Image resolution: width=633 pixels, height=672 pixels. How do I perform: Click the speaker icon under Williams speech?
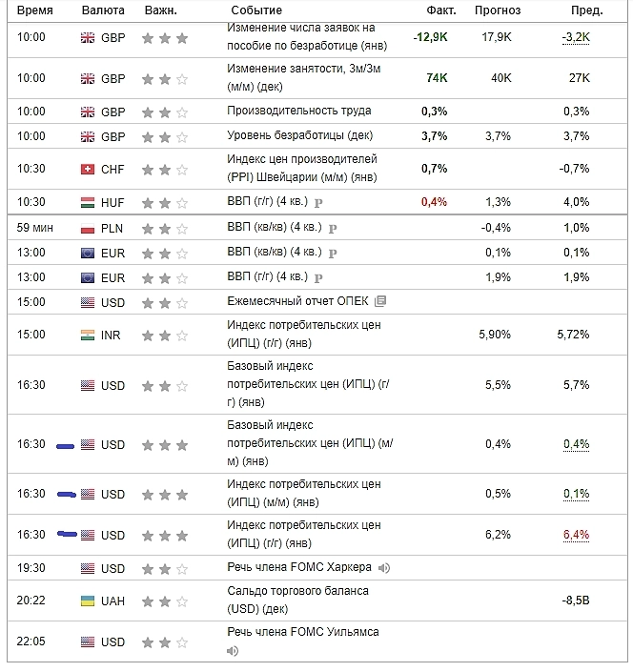click(233, 652)
